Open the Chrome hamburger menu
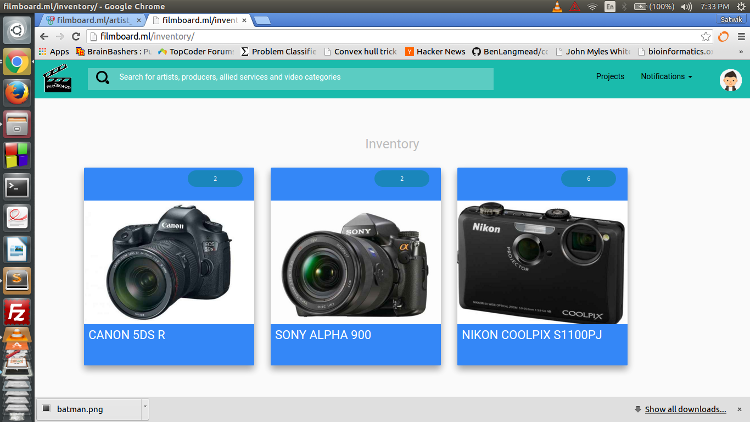 (x=741, y=36)
